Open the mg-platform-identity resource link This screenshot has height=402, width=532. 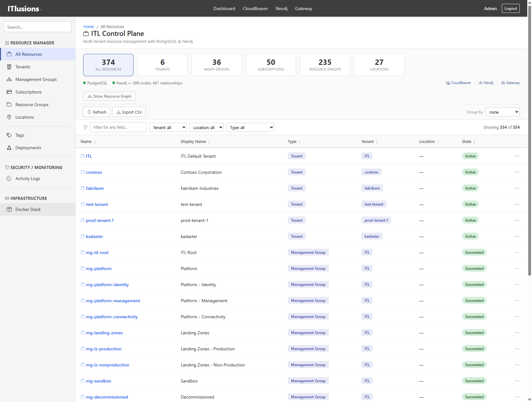(107, 285)
